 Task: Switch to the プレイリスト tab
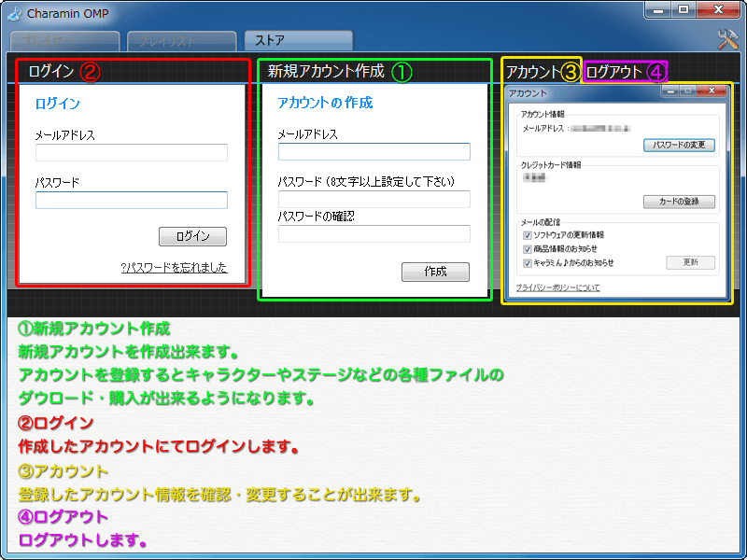click(181, 41)
